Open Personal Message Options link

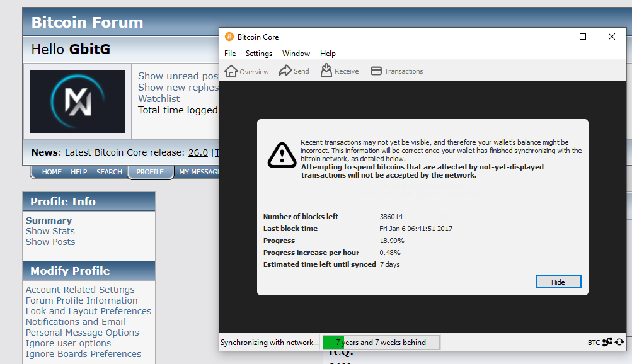pos(82,333)
